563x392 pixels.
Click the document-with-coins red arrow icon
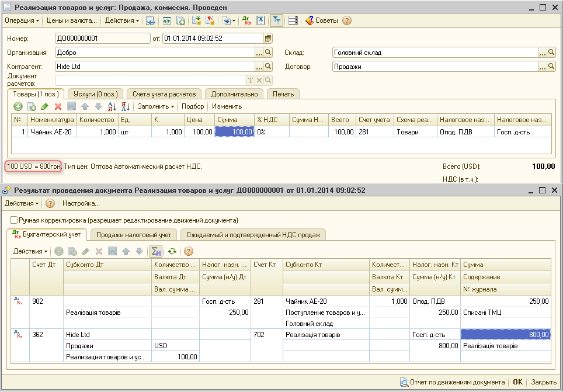point(210,20)
